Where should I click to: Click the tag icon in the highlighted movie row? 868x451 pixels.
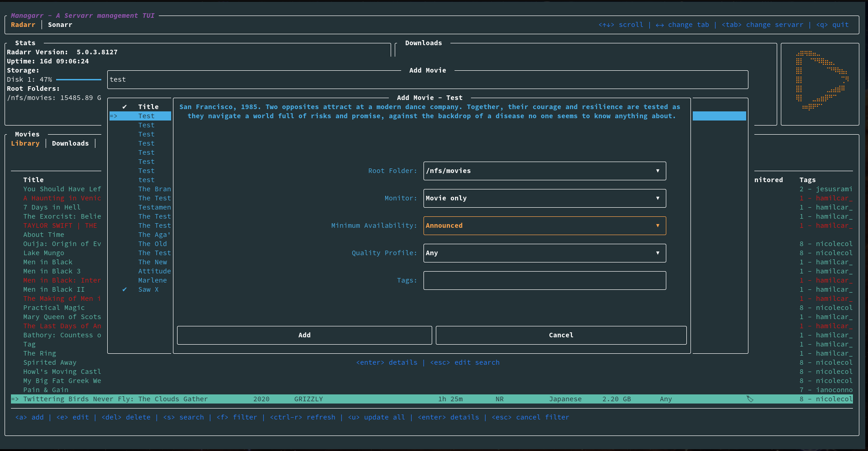point(749,399)
